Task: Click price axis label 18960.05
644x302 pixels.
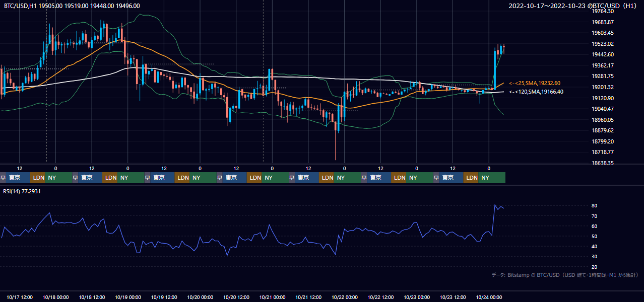Action: click(x=603, y=120)
